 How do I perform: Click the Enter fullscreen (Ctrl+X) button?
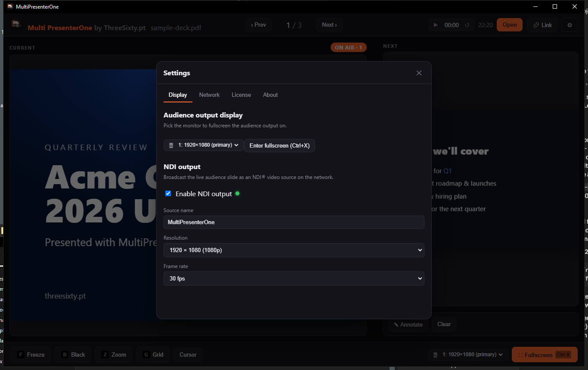tap(280, 145)
